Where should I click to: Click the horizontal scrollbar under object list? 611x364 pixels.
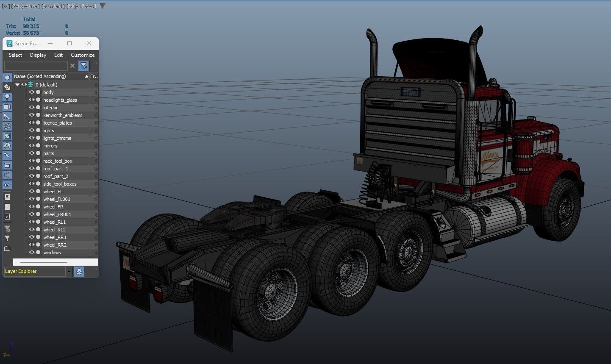pyautogui.click(x=44, y=262)
